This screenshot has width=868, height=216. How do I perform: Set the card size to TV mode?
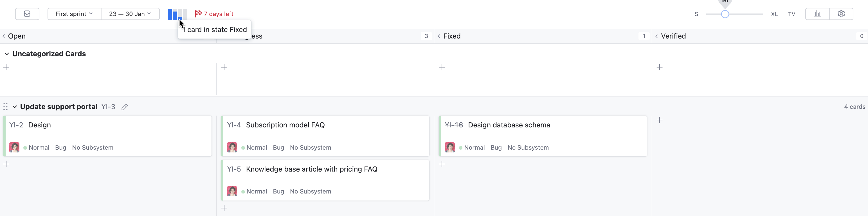pos(791,14)
